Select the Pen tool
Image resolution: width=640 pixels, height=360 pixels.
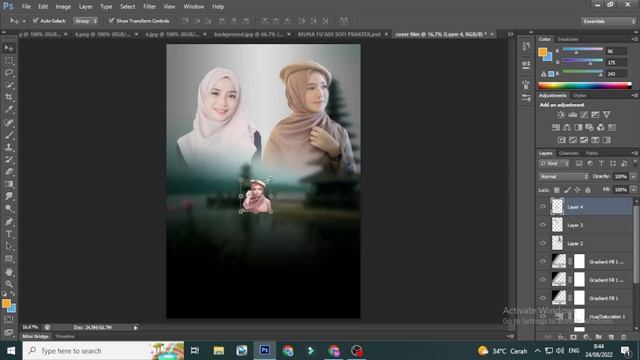pos(9,222)
